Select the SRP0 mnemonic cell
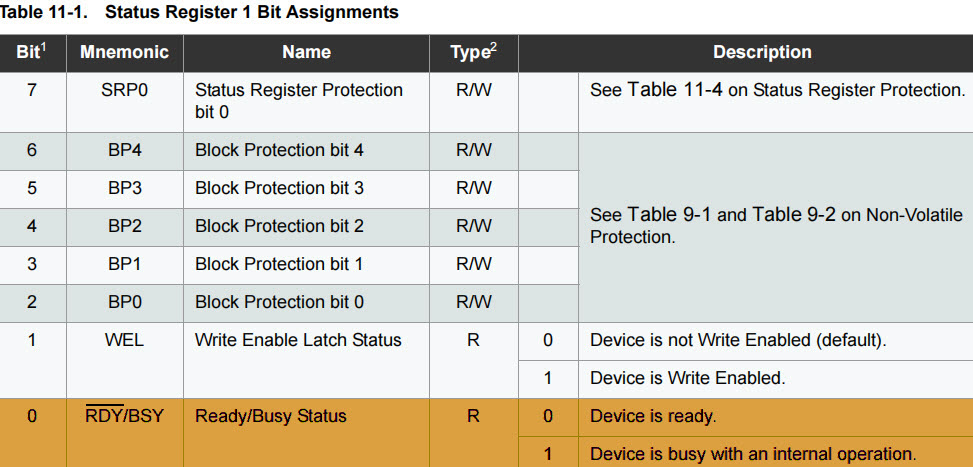This screenshot has width=973, height=467. pyautogui.click(x=124, y=90)
